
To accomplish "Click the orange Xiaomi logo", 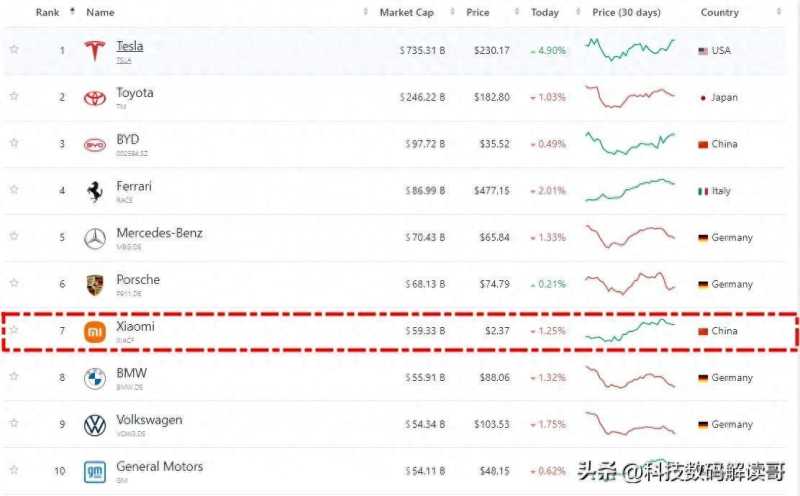I will (x=95, y=332).
